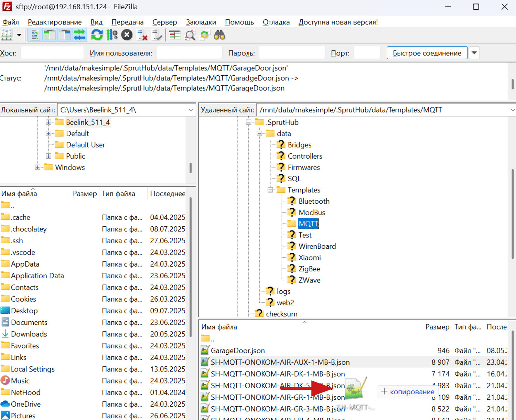Click the Desktop folder icon
Viewport: 516px width, 420px height.
(x=5, y=311)
